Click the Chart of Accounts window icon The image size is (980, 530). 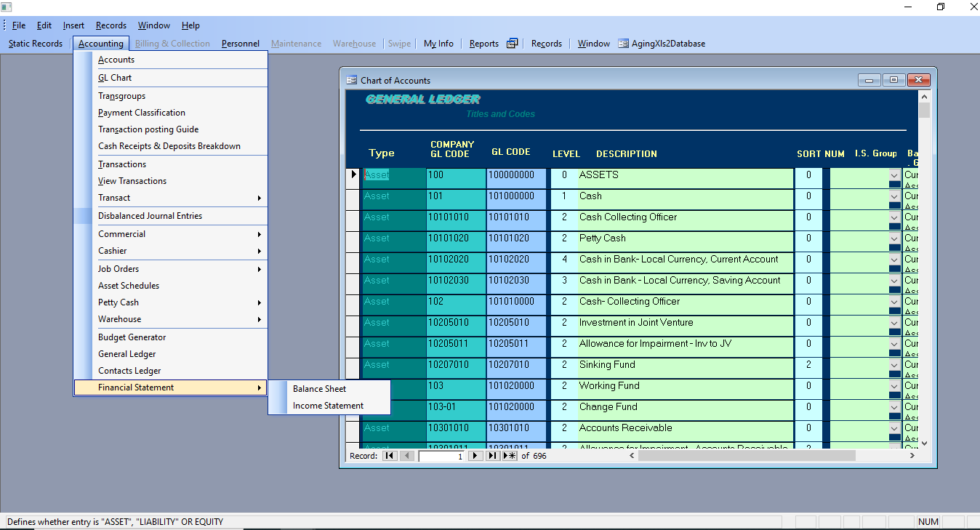351,80
